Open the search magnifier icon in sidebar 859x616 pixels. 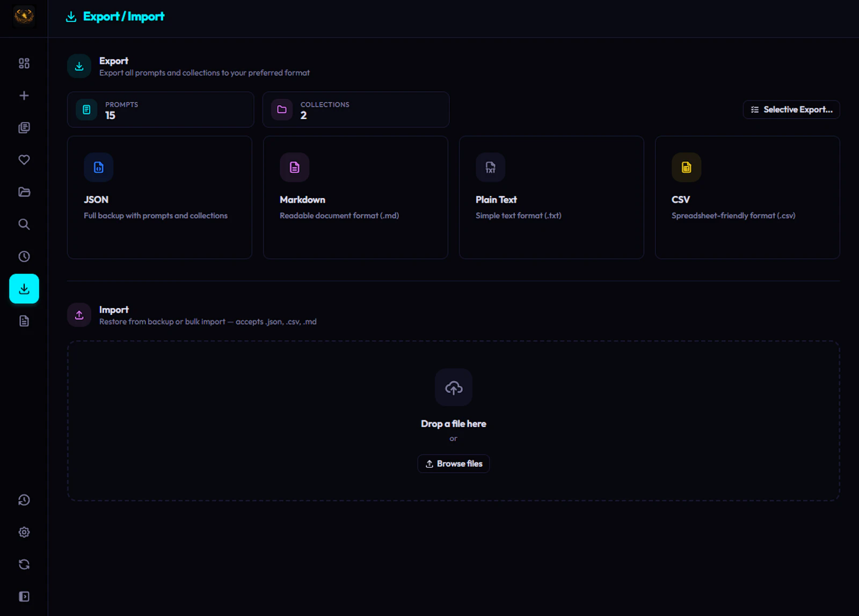(x=24, y=224)
